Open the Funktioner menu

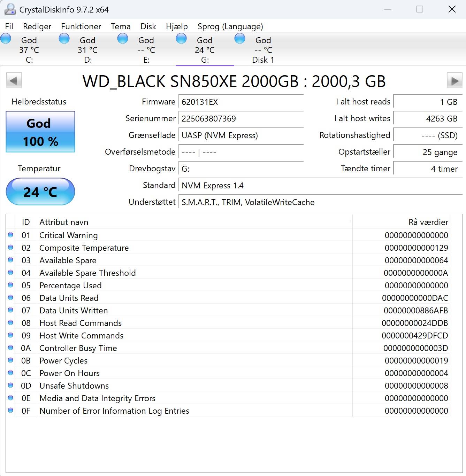click(81, 26)
